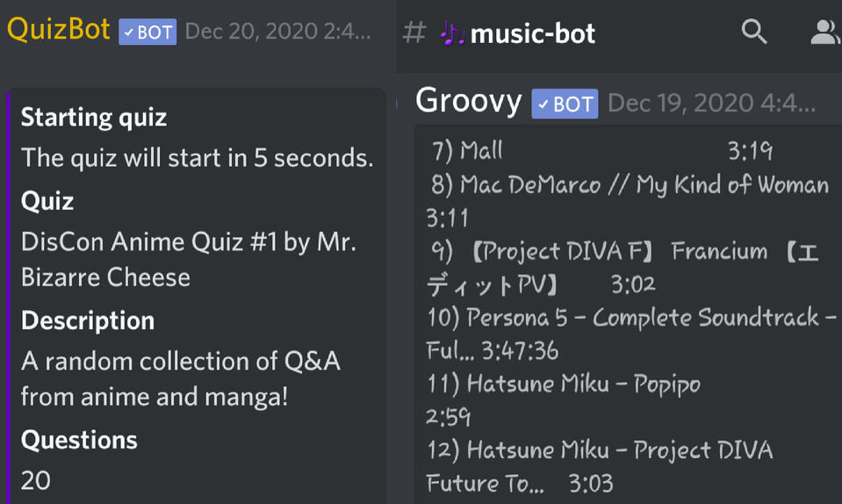Click the hash symbol before music-bot
This screenshot has height=504, width=842.
414,33
